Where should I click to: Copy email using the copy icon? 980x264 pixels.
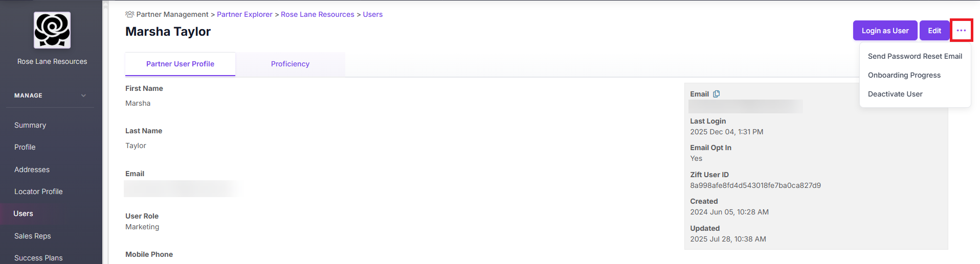pyautogui.click(x=717, y=94)
